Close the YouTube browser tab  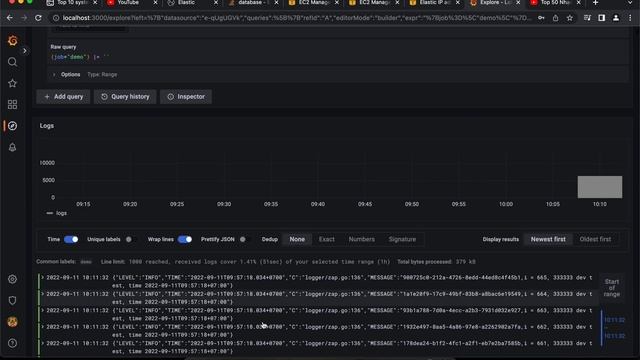(x=155, y=2)
